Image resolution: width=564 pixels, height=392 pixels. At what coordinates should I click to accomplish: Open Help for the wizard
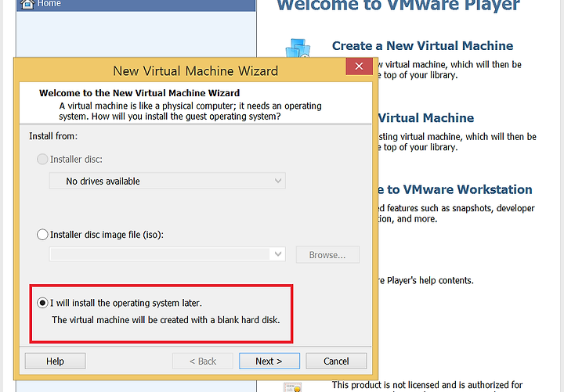click(55, 361)
